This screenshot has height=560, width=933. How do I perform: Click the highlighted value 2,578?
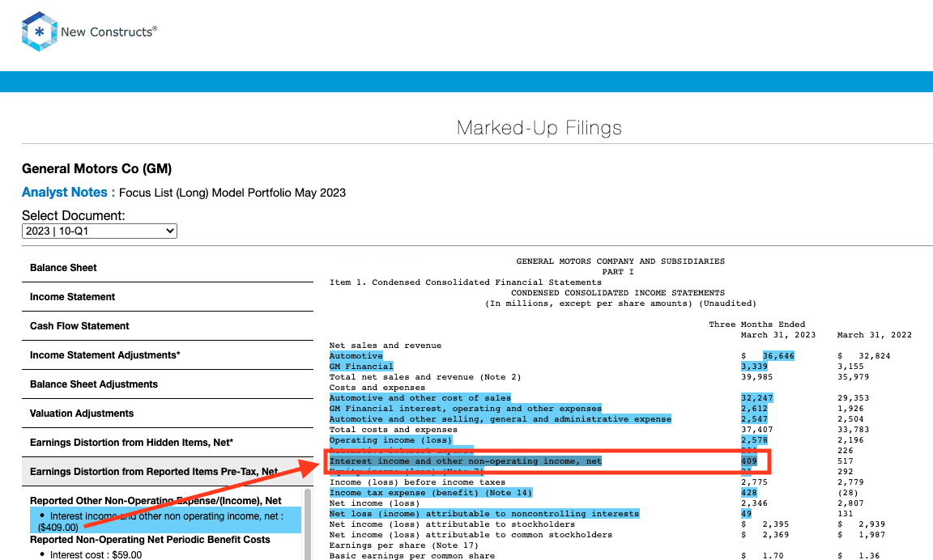(x=754, y=440)
